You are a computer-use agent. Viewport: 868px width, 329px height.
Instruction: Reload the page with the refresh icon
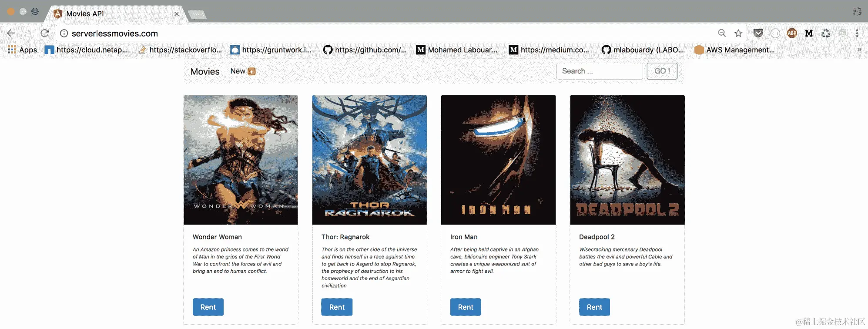click(44, 33)
